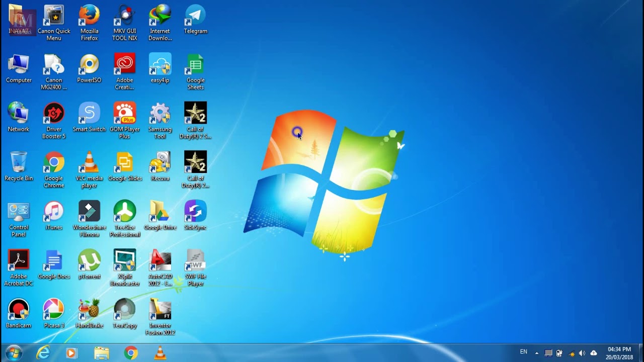Show hidden tray icons with the arrow

coord(536,353)
